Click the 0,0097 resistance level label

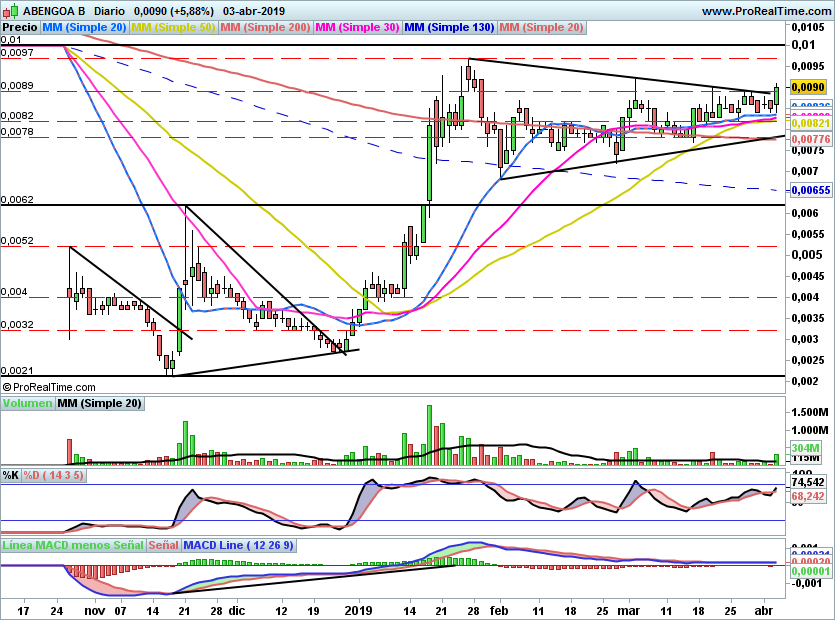point(18,53)
